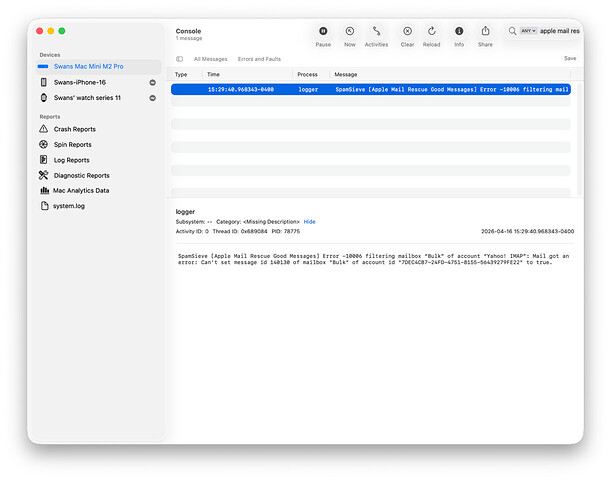Reload the console log
Image resolution: width=611 pixels, height=480 pixels.
tap(432, 32)
